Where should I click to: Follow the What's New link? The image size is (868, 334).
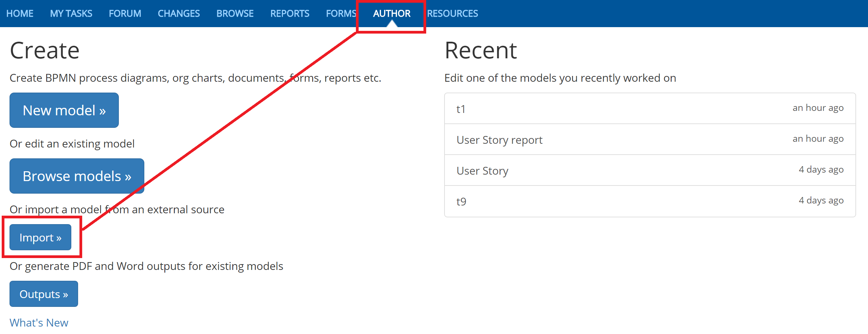(x=39, y=322)
